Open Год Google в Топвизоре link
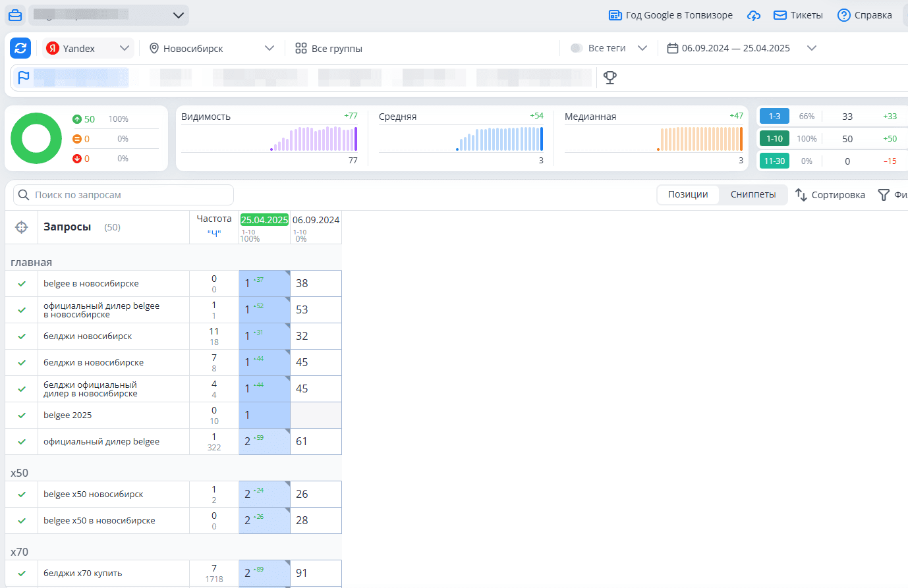 pos(671,15)
